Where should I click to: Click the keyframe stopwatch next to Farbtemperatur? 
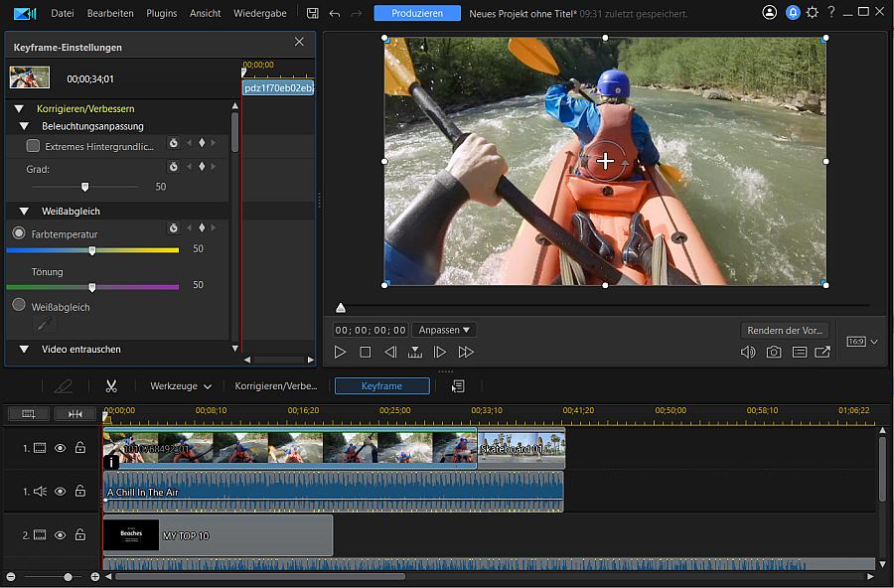tap(173, 228)
